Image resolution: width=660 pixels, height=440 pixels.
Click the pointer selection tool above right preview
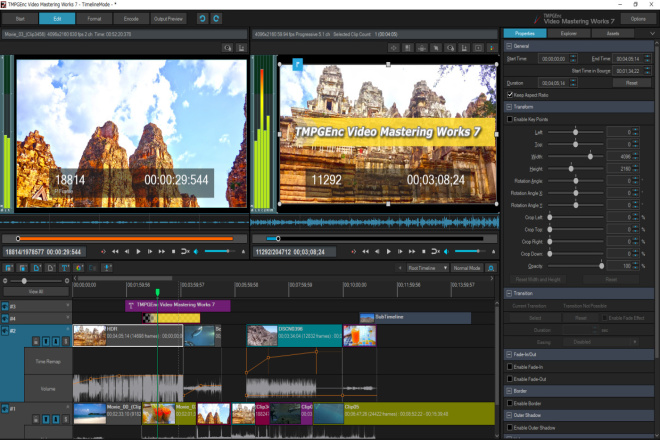point(436,48)
